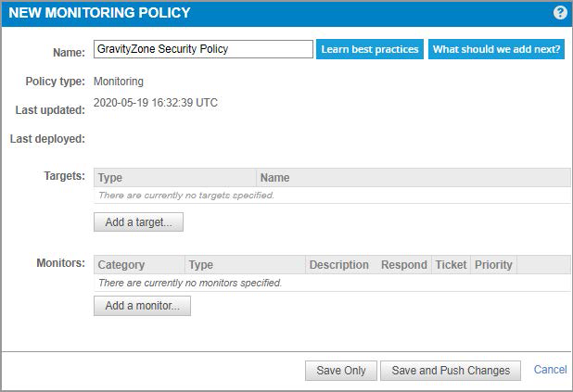Click the Ticket column header
The image size is (573, 392).
click(x=451, y=264)
